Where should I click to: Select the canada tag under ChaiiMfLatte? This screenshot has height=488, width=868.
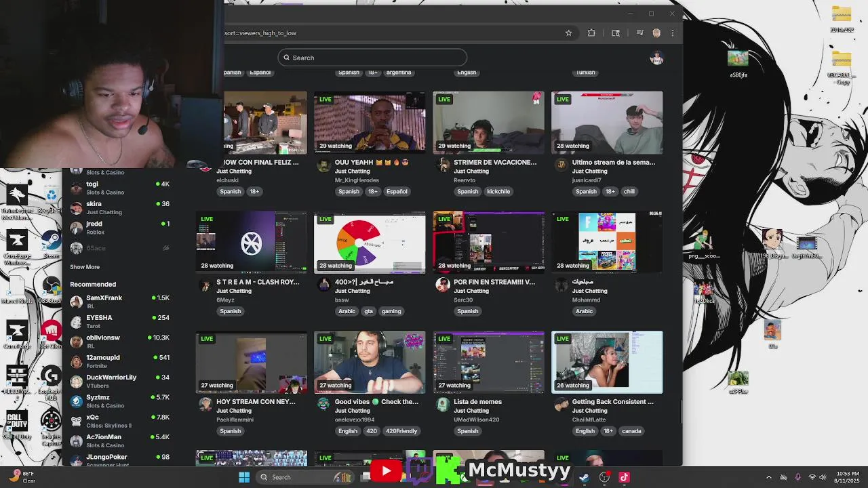(x=631, y=431)
